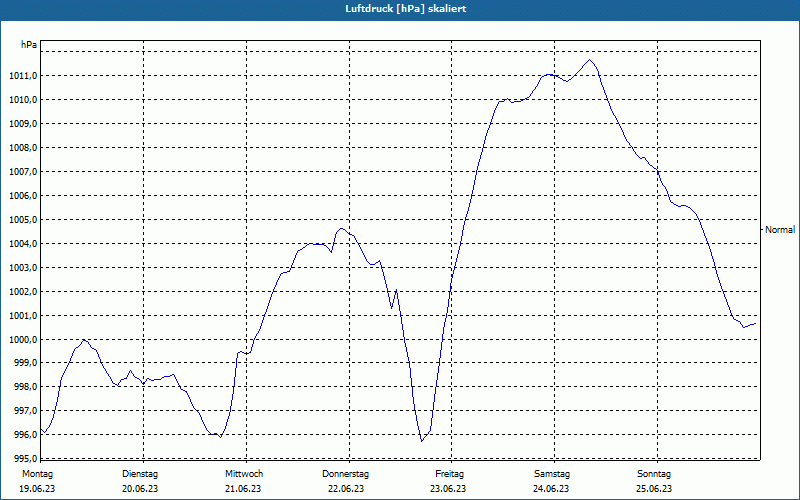The image size is (800, 500).
Task: Select the 996,0 axis value
Action: coord(25,435)
